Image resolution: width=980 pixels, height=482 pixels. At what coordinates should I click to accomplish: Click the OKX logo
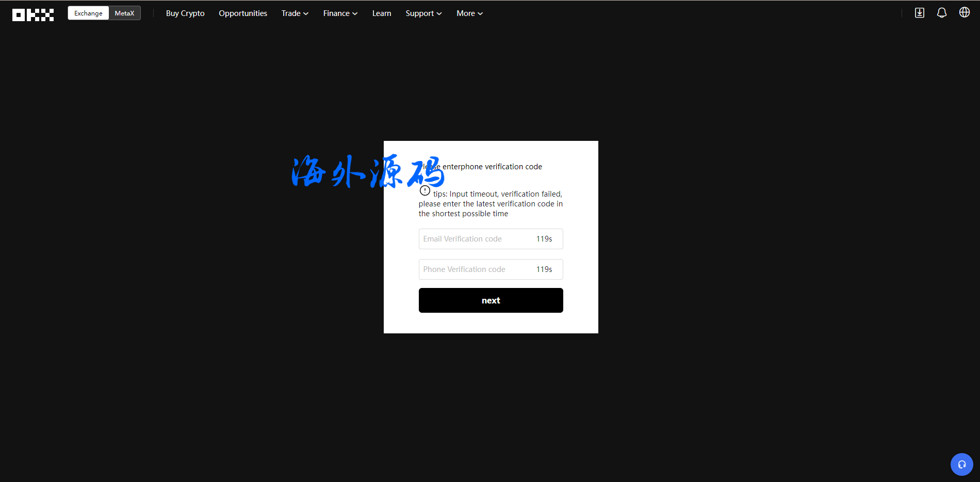(x=33, y=14)
